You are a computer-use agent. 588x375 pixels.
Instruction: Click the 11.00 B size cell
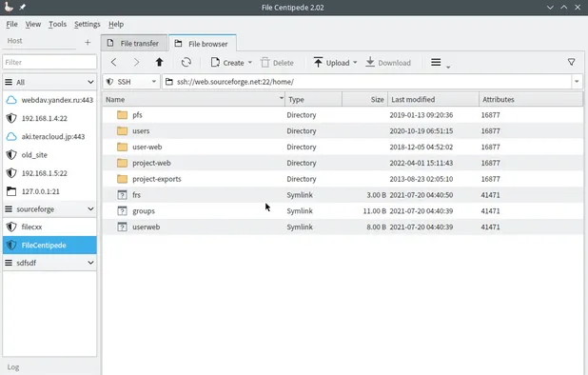click(x=374, y=211)
